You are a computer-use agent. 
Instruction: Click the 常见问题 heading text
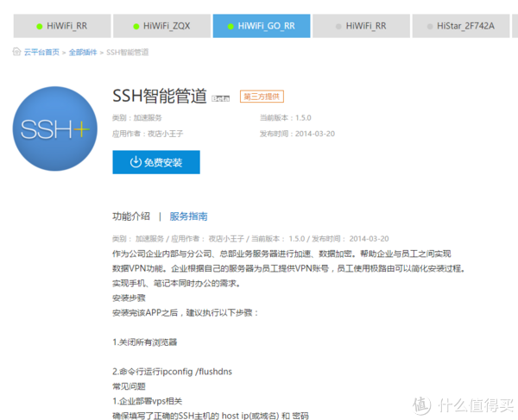129,386
